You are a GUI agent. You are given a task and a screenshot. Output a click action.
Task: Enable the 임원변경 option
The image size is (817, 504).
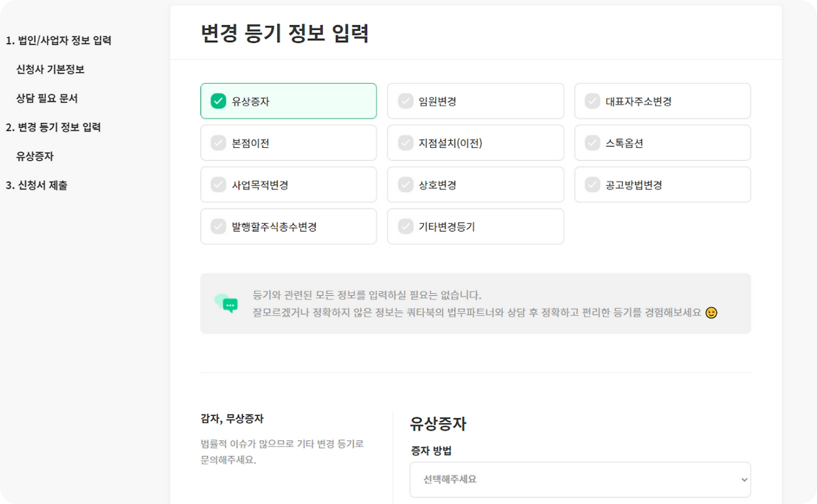click(475, 100)
